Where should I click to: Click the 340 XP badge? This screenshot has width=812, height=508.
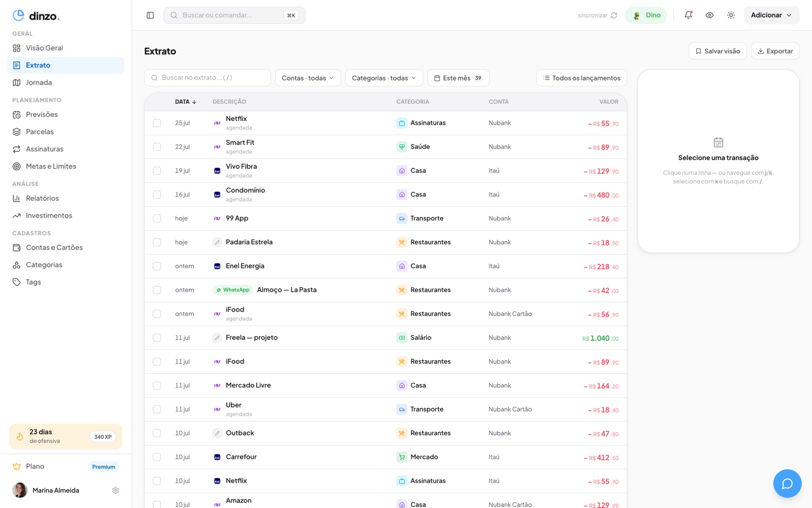point(103,436)
